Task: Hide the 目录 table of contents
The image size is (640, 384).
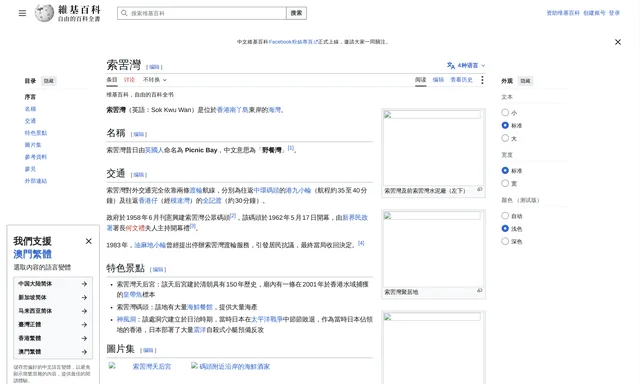Action: [49, 81]
